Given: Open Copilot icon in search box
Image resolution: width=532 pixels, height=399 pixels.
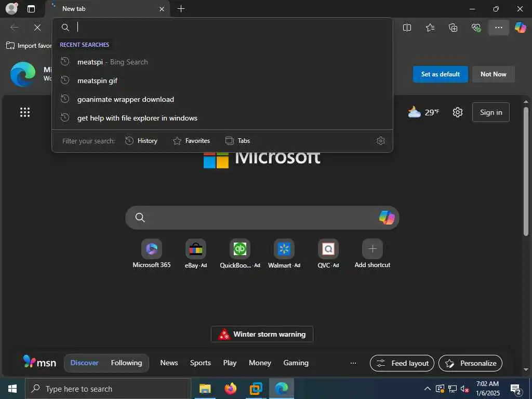Looking at the screenshot, I should click(387, 218).
